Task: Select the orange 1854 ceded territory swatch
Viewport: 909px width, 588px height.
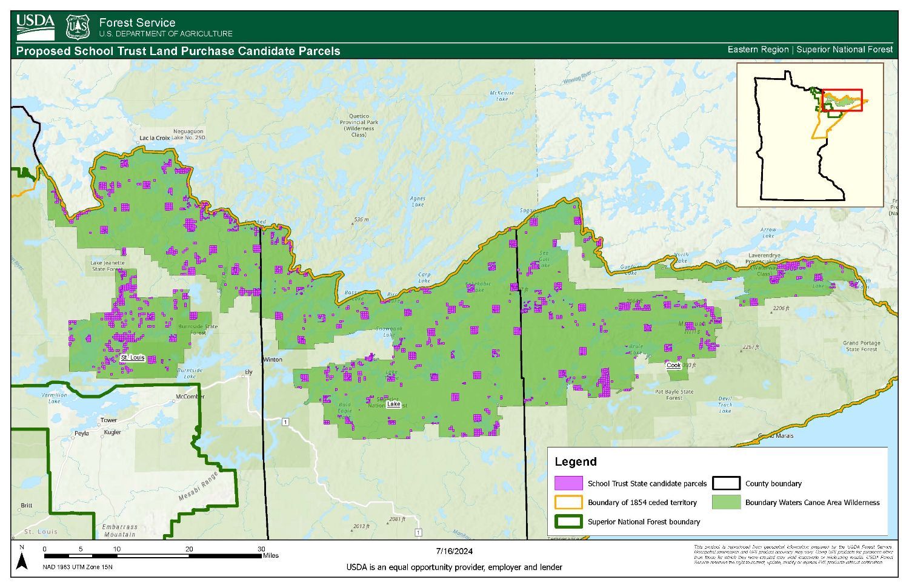Action: tap(568, 502)
